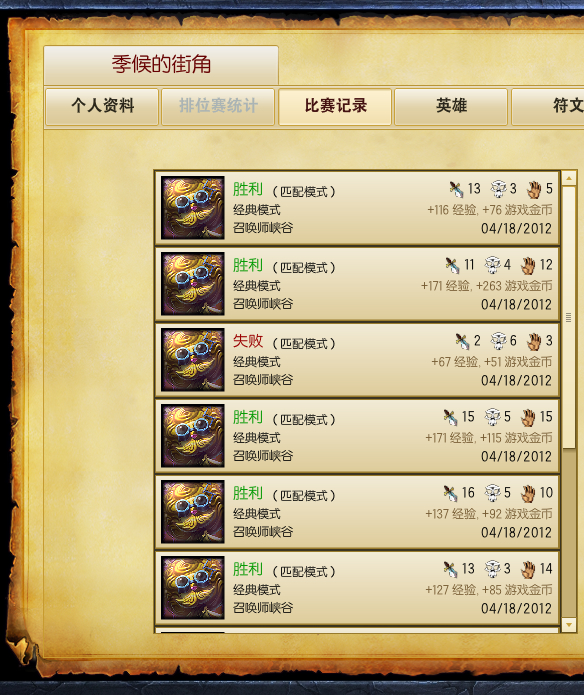Click the champion portrait of the first victory match
The height and width of the screenshot is (695, 584).
[193, 208]
